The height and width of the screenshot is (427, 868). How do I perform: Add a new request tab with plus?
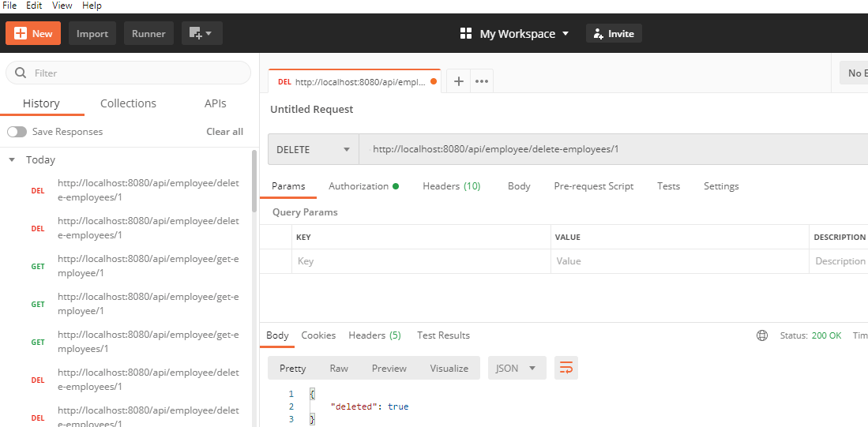tap(458, 81)
